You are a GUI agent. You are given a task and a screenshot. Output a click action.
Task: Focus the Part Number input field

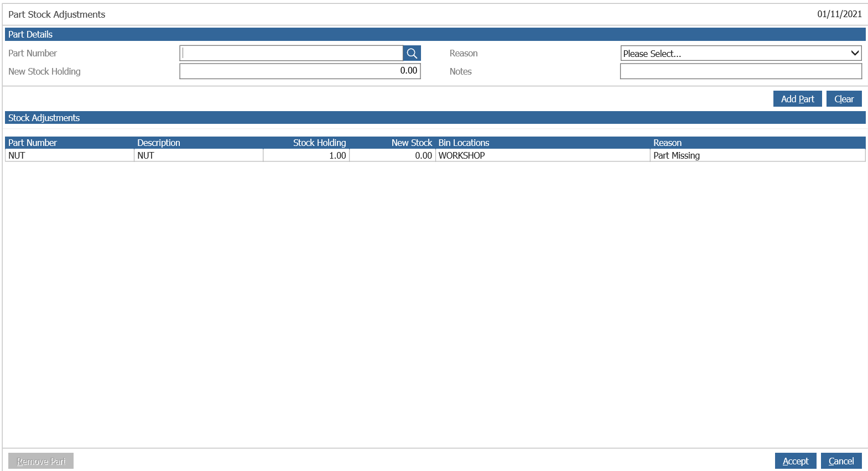[292, 53]
